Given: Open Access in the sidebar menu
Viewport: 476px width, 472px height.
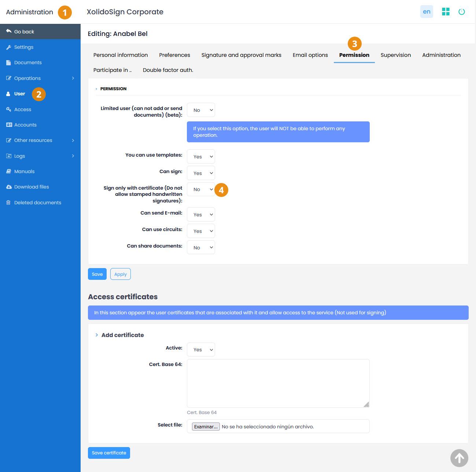Looking at the screenshot, I should pos(40,109).
